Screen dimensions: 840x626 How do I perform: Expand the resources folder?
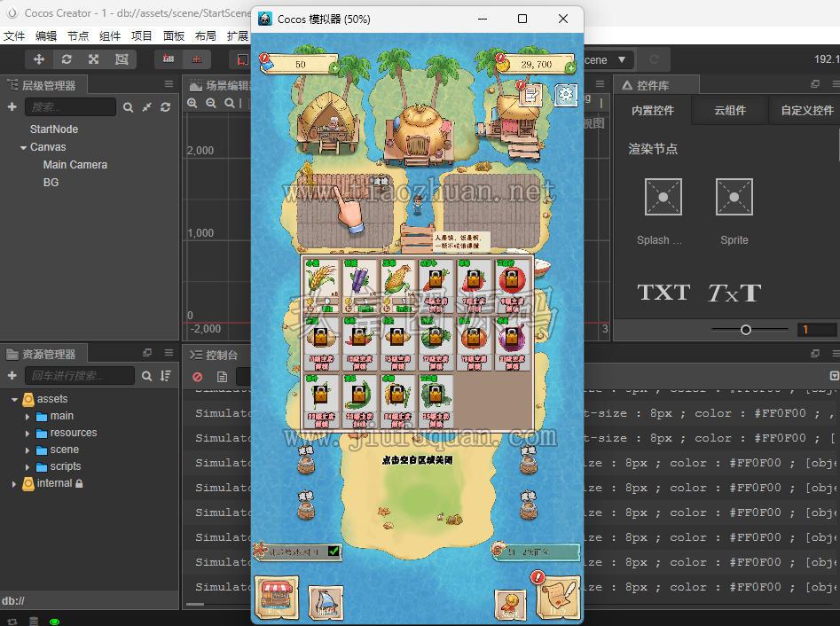[27, 434]
